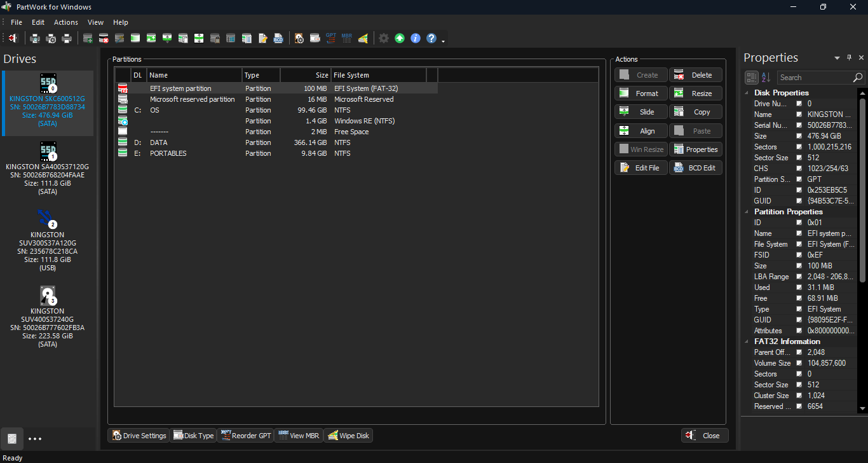Open Print Setup toolbar icon with gear

[x=51, y=38]
